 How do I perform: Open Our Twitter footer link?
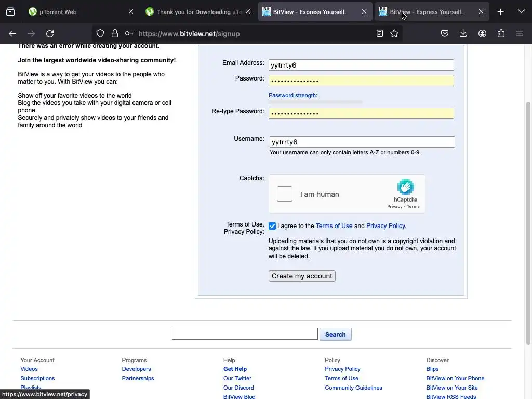(237, 378)
